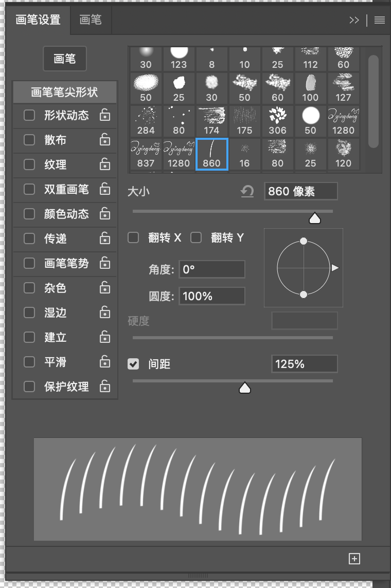391x588 pixels.
Task: Uncheck the 间距 spacing checkbox
Action: point(133,364)
